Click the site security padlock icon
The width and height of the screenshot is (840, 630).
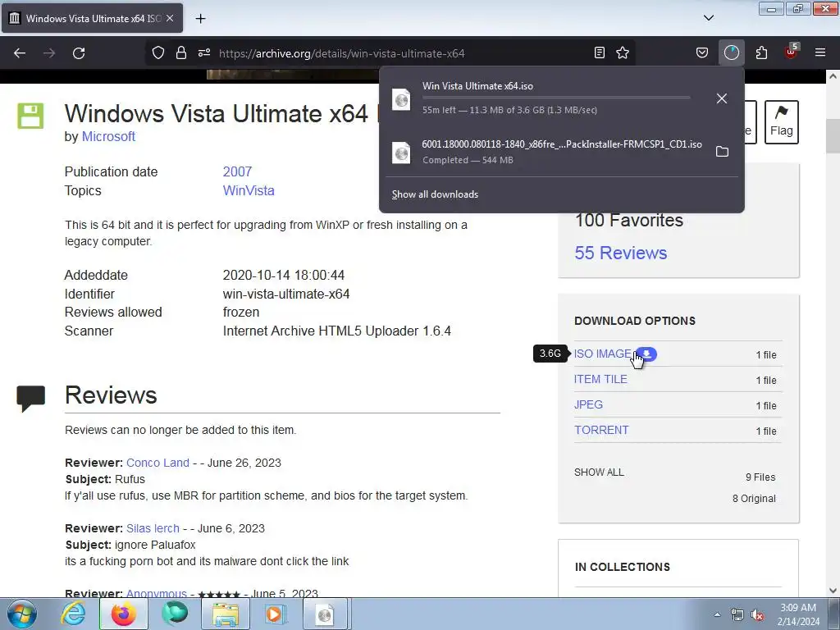coord(181,52)
